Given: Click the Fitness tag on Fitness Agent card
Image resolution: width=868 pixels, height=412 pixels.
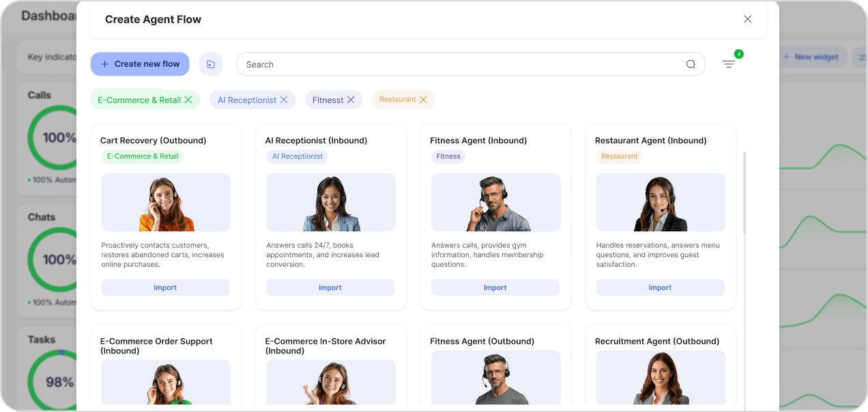Looking at the screenshot, I should pos(448,156).
